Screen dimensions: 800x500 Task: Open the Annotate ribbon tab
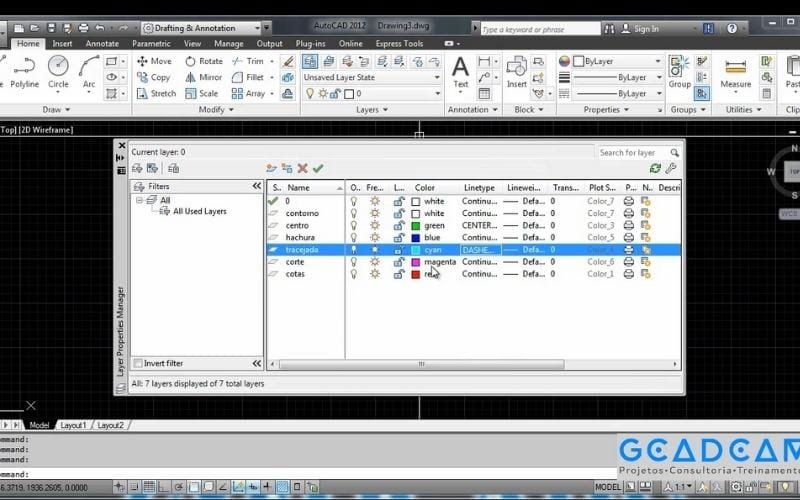(x=102, y=44)
